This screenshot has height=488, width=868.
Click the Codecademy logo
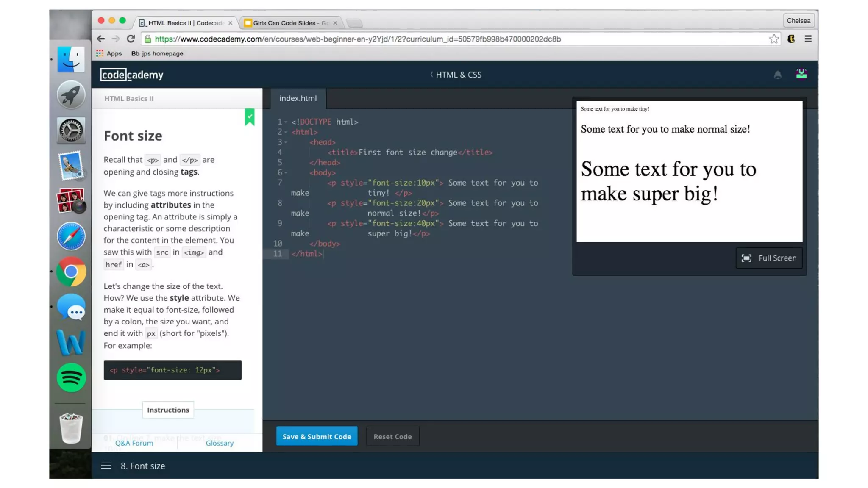click(132, 75)
